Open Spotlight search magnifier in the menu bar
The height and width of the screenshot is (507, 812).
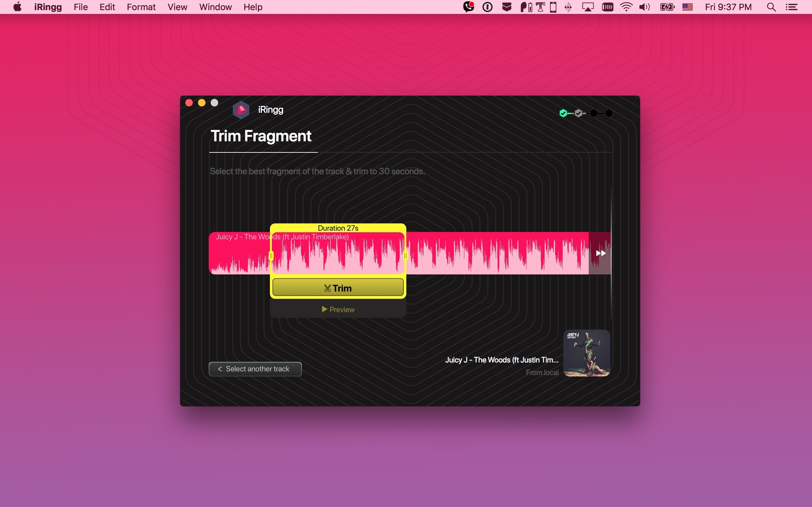[771, 7]
